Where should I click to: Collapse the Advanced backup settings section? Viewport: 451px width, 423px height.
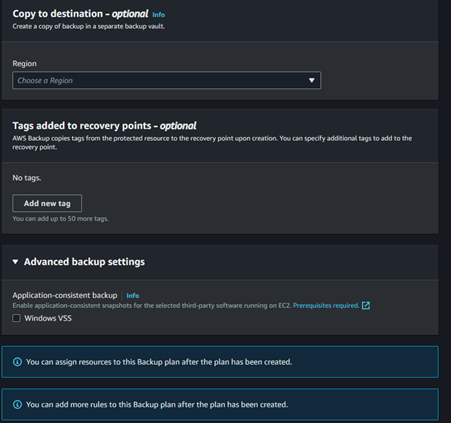click(15, 262)
